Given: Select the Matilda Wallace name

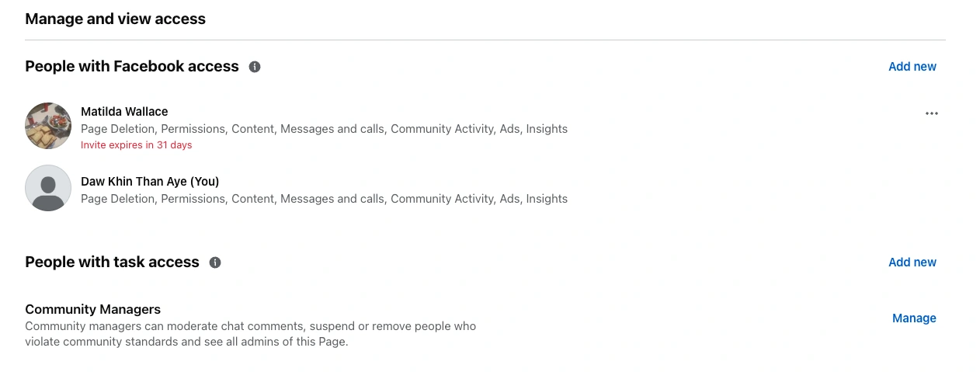Looking at the screenshot, I should (124, 112).
